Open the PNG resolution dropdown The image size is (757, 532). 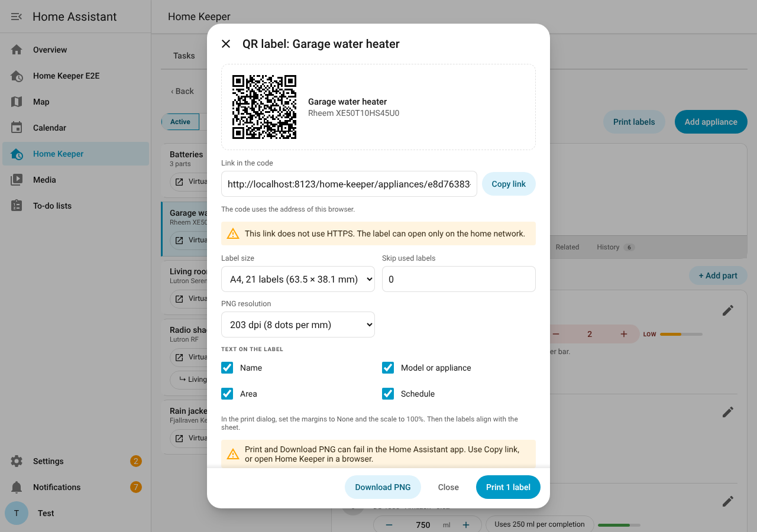click(298, 325)
